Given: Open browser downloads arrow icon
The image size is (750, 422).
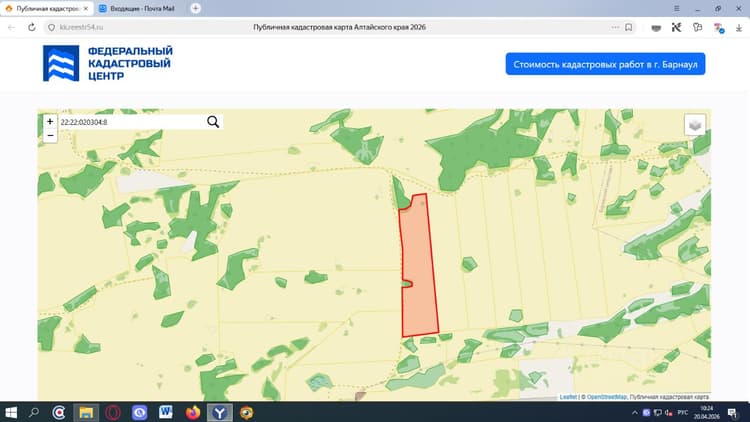Looking at the screenshot, I should [x=739, y=28].
